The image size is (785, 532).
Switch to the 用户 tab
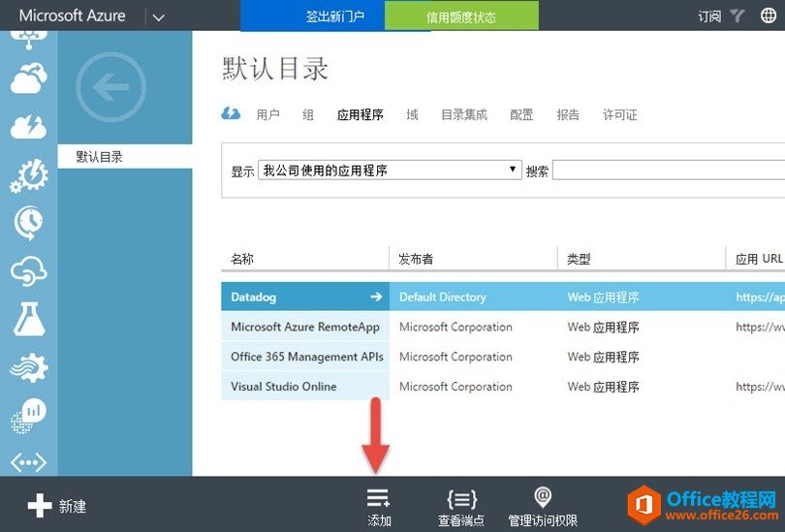pyautogui.click(x=267, y=114)
